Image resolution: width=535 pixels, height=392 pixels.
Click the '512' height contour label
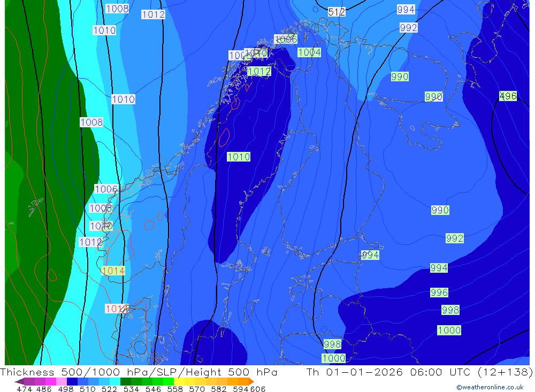(x=337, y=12)
